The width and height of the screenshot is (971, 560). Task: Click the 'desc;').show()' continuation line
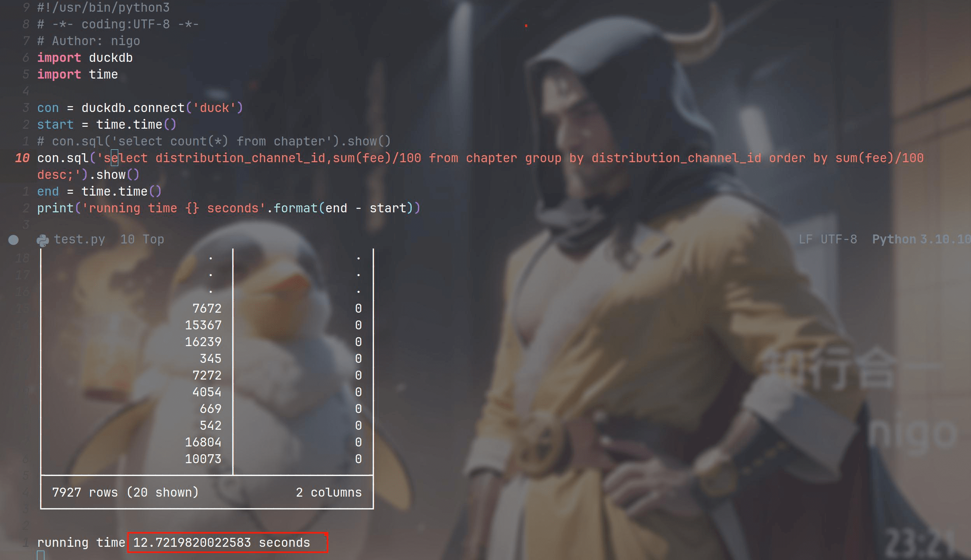click(88, 175)
